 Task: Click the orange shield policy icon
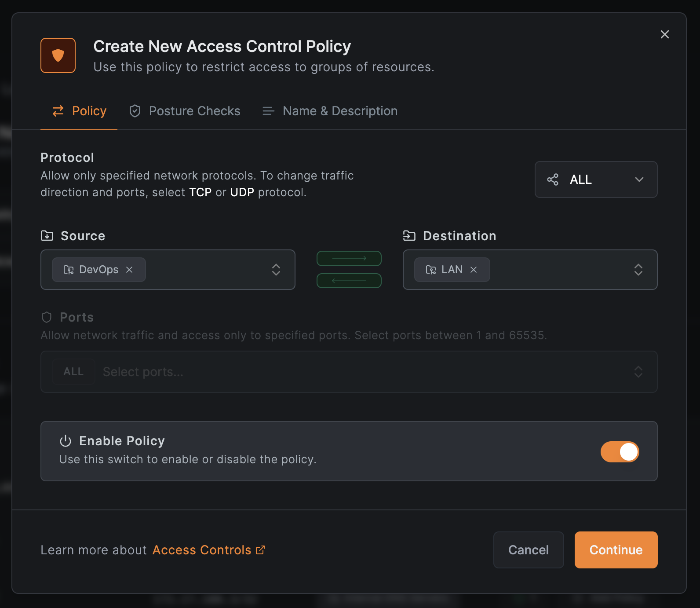58,55
